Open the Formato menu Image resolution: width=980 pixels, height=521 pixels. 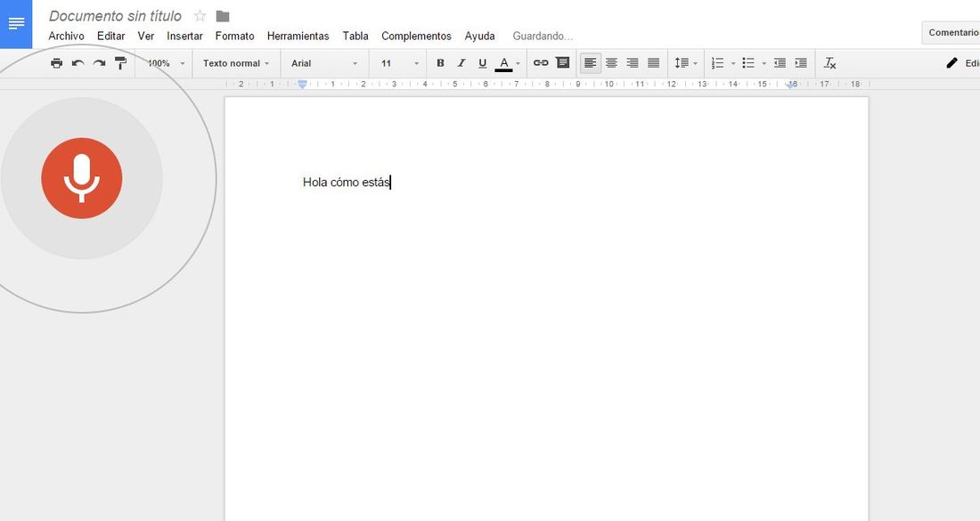click(x=235, y=37)
